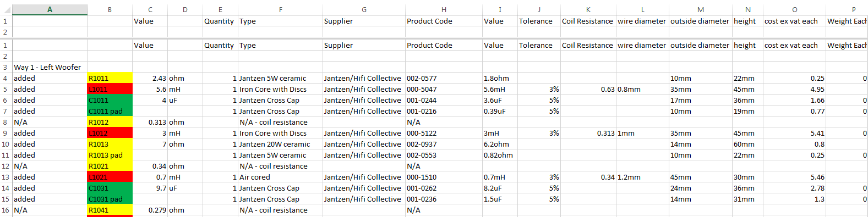Select the 'Way 1 - Left Woofer' cell

coord(50,67)
